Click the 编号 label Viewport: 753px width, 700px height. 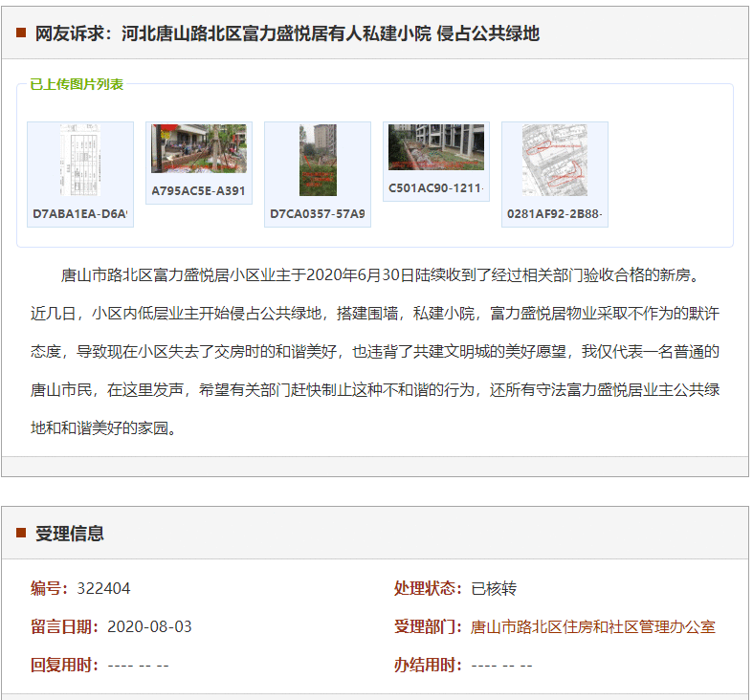pos(49,589)
